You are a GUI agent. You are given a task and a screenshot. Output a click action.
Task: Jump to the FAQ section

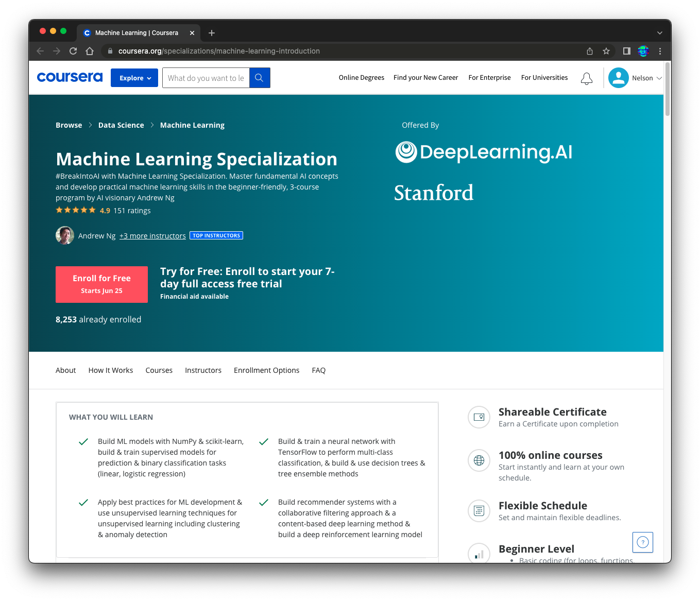(319, 370)
